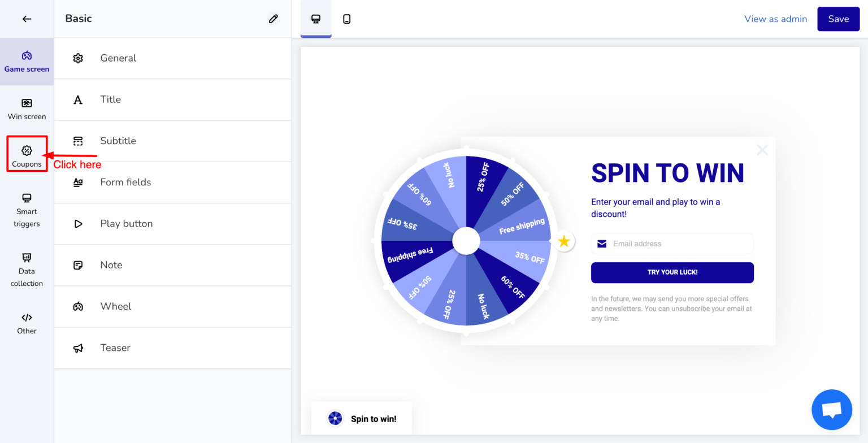
Task: Switch to desktop preview mode
Action: tap(316, 19)
